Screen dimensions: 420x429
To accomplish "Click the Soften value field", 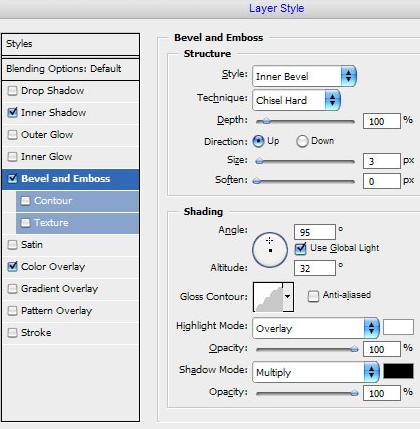I will point(382,181).
